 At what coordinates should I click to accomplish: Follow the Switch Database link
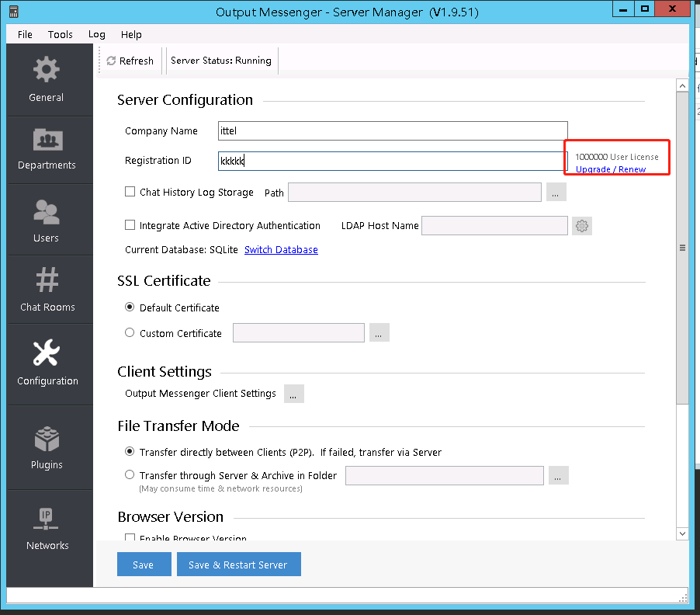[x=281, y=250]
